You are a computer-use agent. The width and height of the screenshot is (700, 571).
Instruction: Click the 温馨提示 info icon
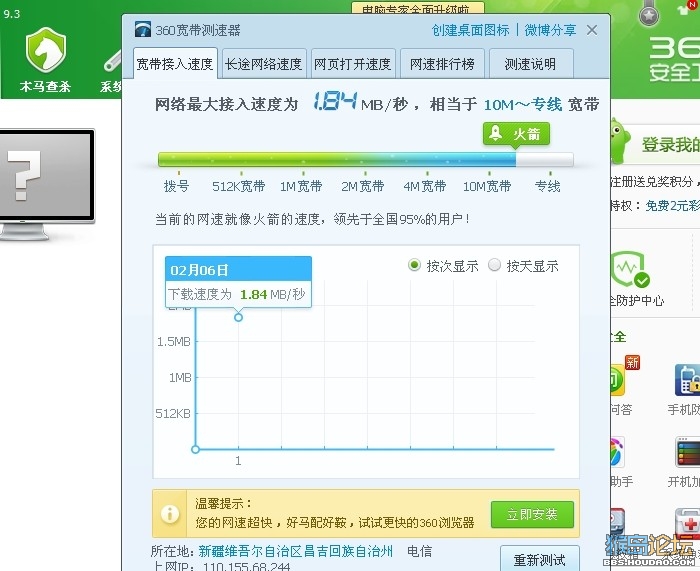tap(170, 514)
